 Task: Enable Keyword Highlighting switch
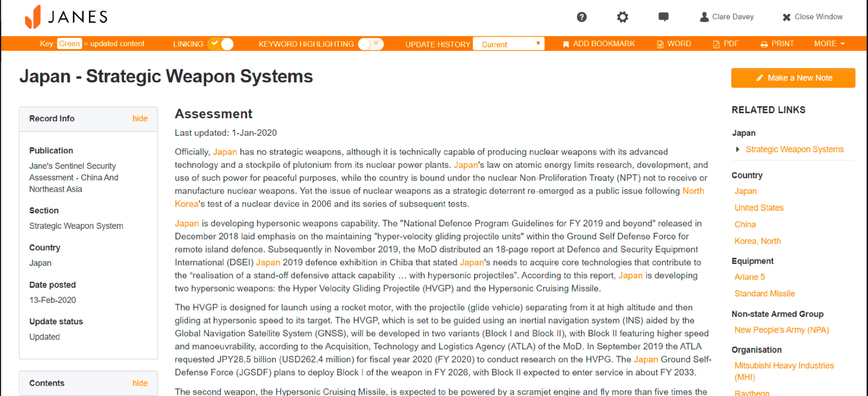click(x=371, y=44)
